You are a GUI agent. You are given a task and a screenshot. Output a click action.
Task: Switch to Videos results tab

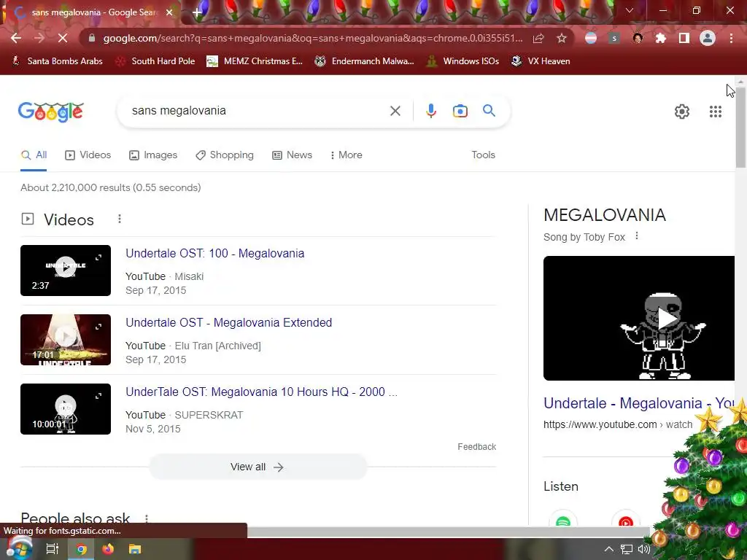(88, 155)
